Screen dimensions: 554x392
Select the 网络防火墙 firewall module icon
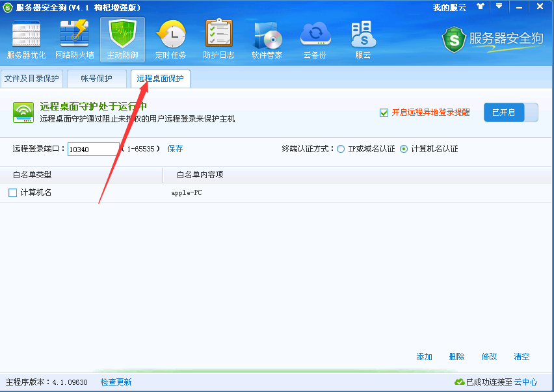tap(73, 39)
